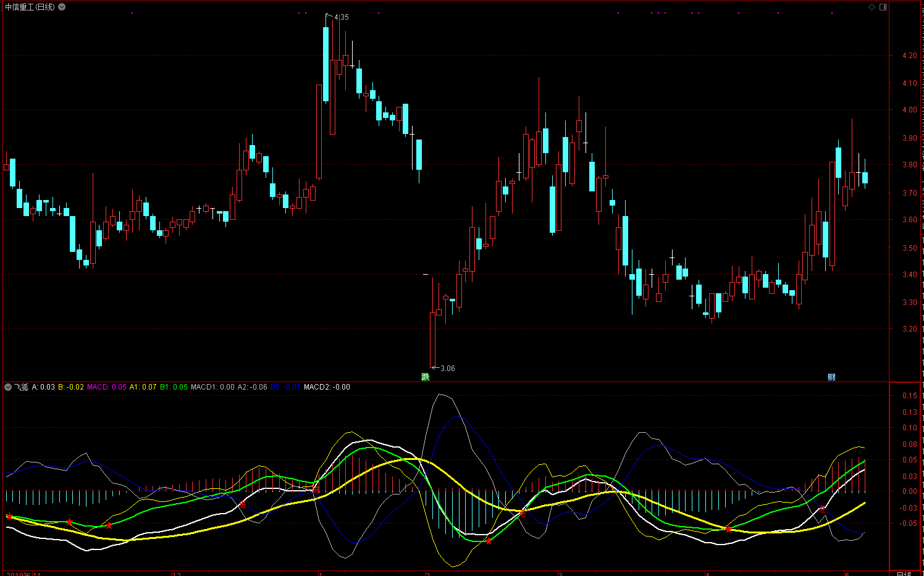This screenshot has width=924, height=576.
Task: Click the 3.40 price axis label
Action: pos(909,275)
